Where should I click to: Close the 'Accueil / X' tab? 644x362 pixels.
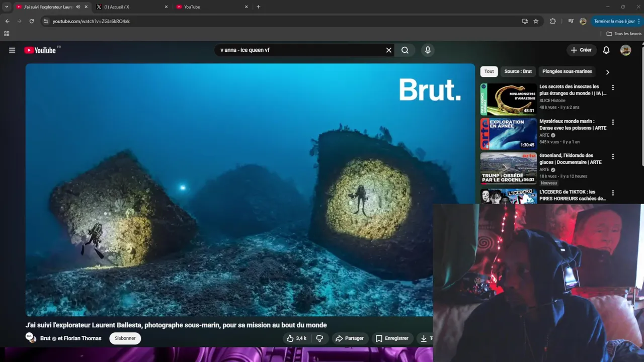tap(167, 7)
